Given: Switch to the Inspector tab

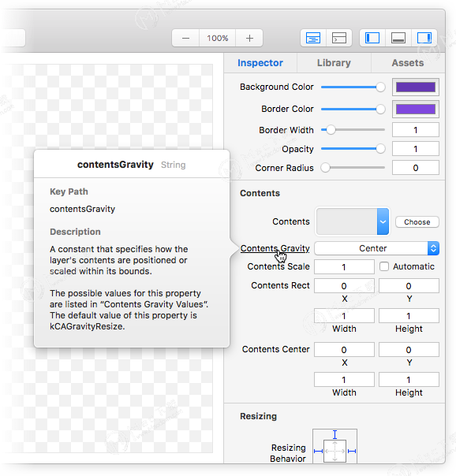Looking at the screenshot, I should click(260, 63).
